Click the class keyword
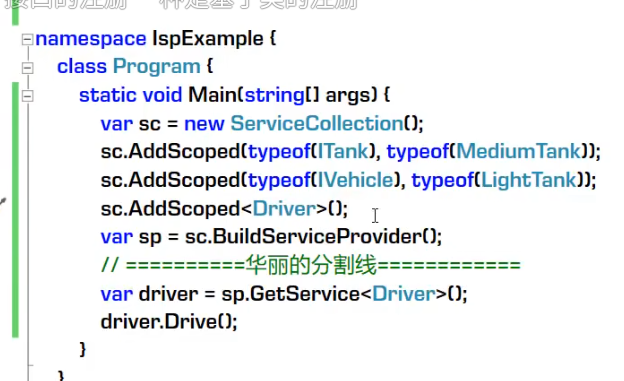 [82, 66]
